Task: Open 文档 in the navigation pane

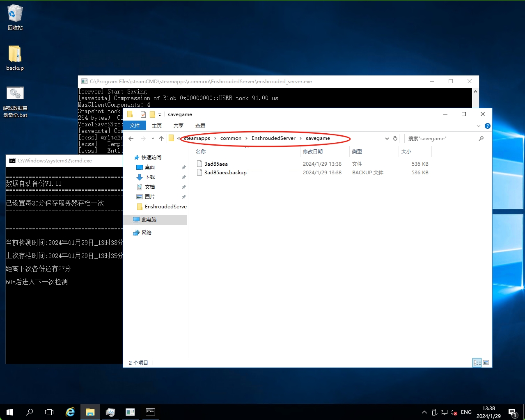Action: click(x=149, y=187)
